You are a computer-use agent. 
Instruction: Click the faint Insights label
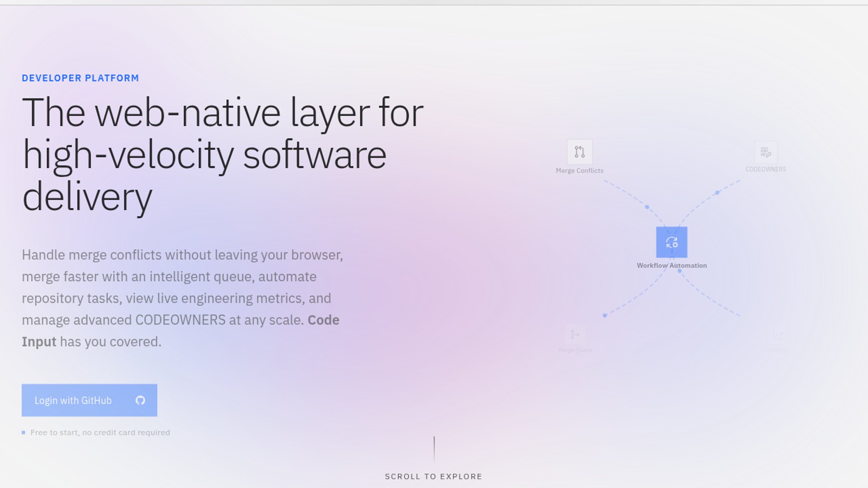click(x=777, y=350)
